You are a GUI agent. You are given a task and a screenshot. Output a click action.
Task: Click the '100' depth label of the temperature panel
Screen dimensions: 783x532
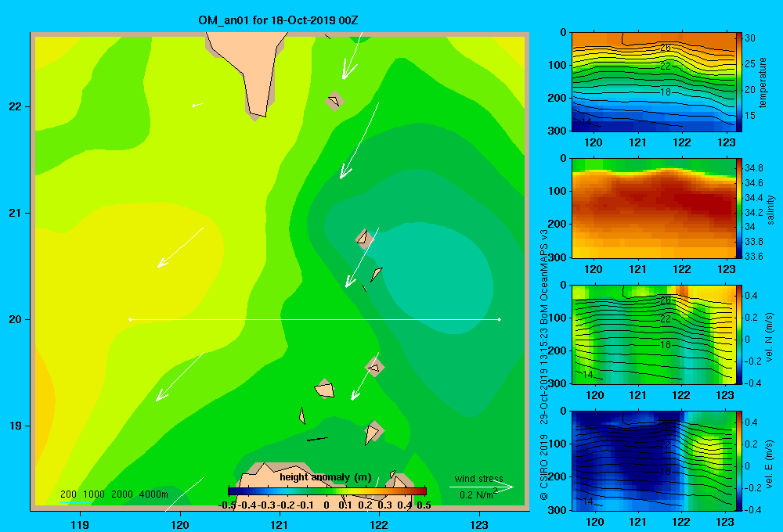click(557, 65)
